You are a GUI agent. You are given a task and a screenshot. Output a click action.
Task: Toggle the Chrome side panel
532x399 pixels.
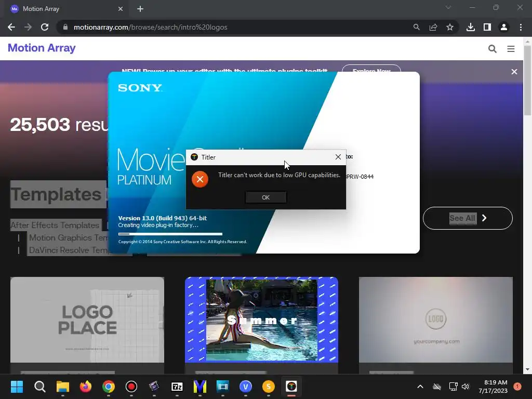[487, 27]
